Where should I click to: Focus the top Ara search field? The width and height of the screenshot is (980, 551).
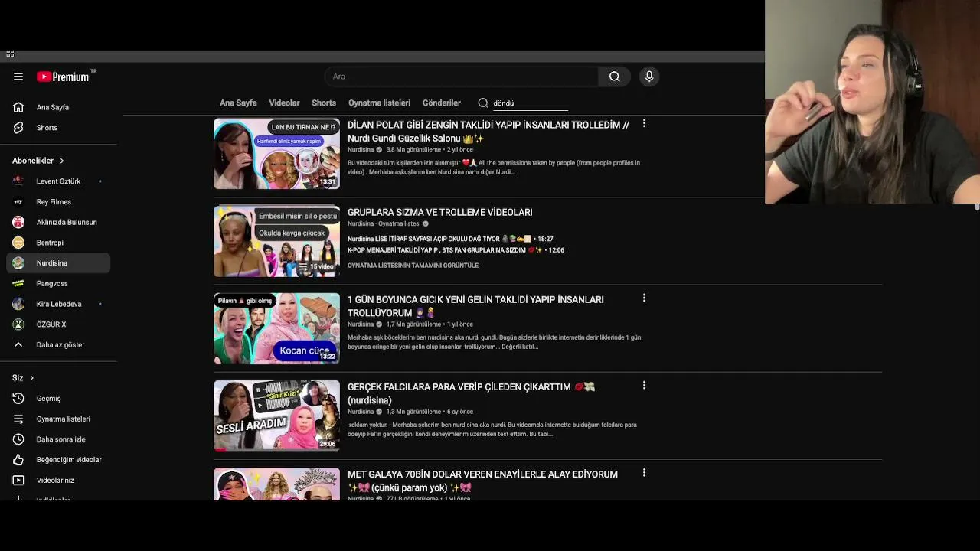pyautogui.click(x=462, y=77)
